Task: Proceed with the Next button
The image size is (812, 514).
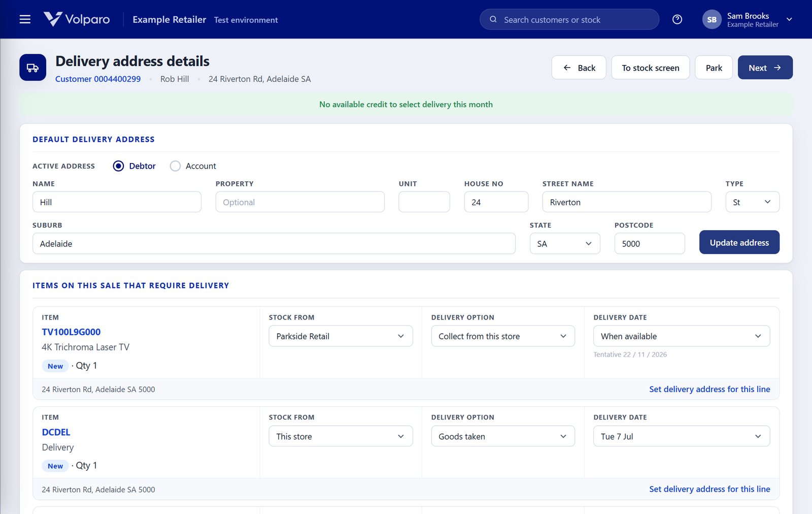Action: point(765,68)
